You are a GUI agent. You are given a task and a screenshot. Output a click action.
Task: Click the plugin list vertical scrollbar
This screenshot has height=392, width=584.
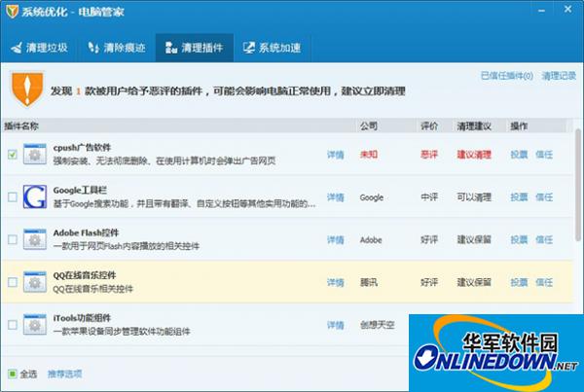tap(578, 185)
